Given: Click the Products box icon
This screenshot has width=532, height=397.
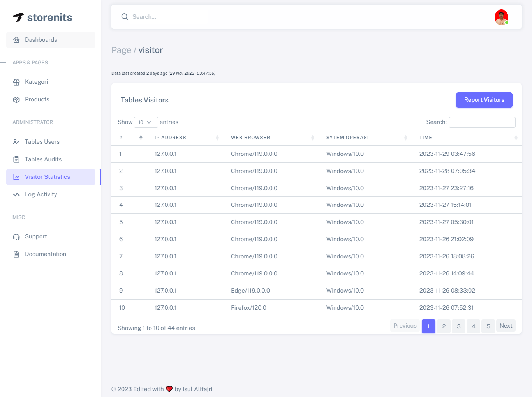Looking at the screenshot, I should (x=16, y=100).
